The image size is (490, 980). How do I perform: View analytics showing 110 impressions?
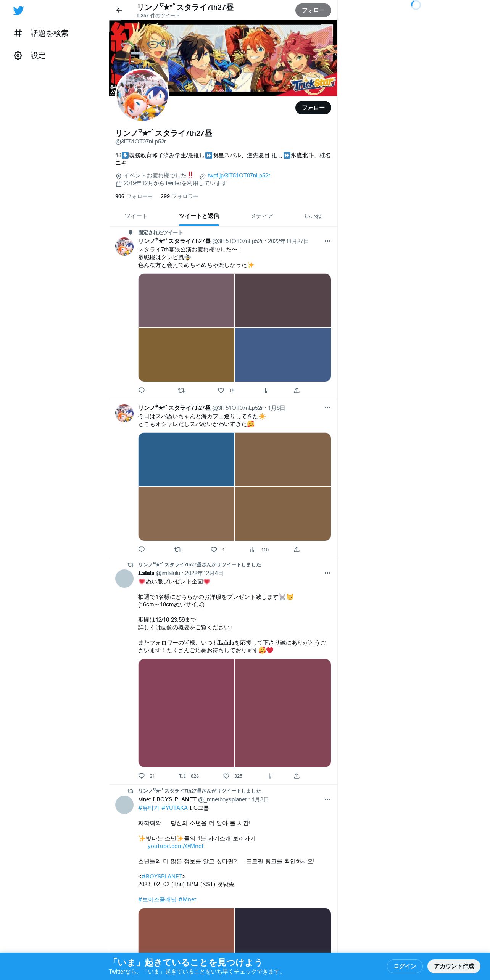259,550
